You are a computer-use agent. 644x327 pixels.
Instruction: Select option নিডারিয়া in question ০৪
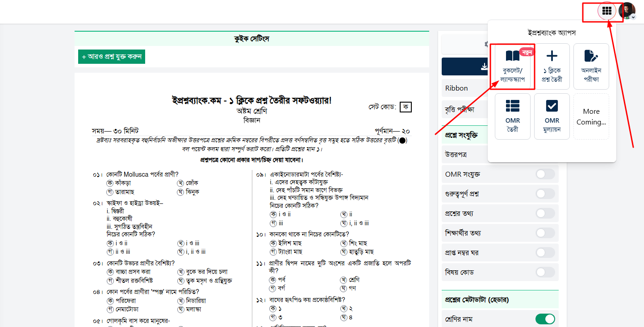pyautogui.click(x=192, y=301)
